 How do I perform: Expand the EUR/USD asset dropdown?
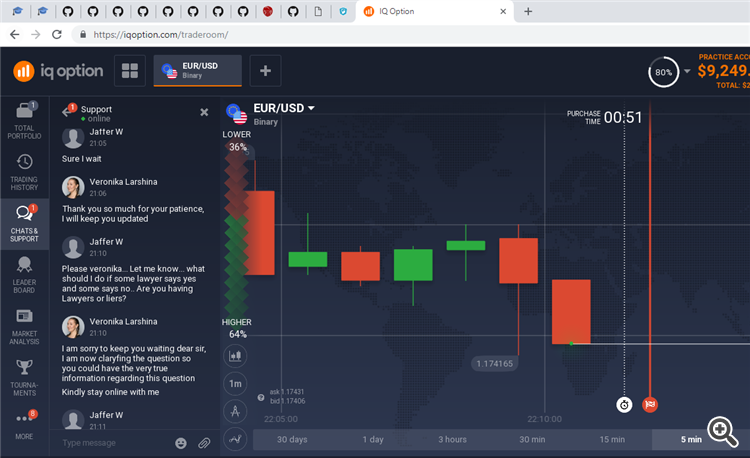pyautogui.click(x=311, y=108)
